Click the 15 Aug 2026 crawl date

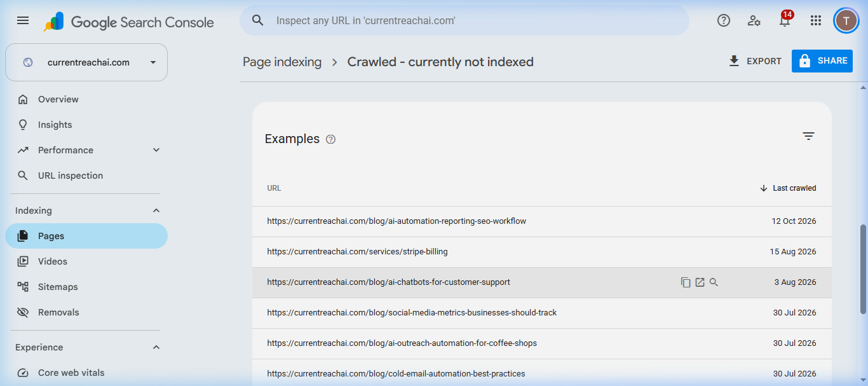[x=793, y=252]
